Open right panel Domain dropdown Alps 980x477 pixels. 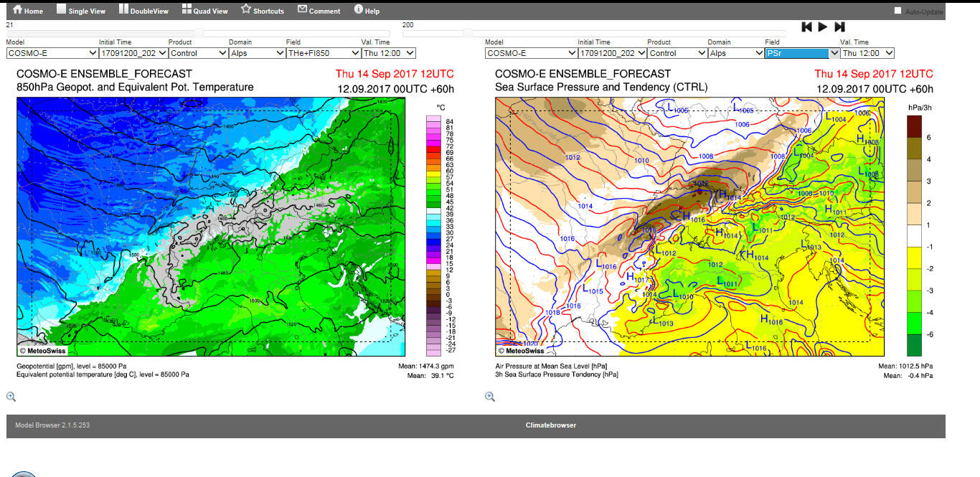click(735, 53)
